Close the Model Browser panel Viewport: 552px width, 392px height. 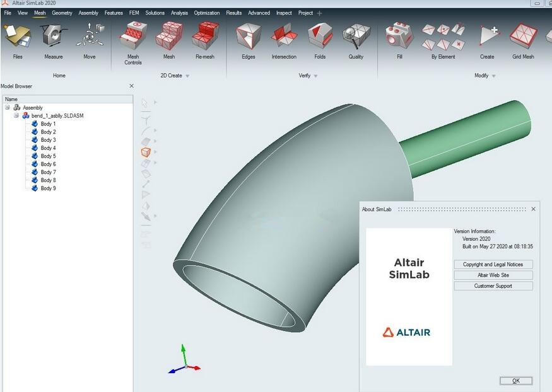(131, 86)
